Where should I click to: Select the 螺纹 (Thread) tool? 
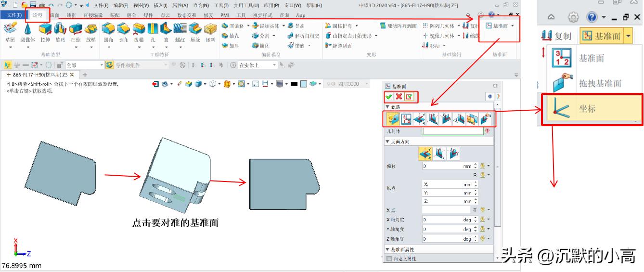(180, 32)
